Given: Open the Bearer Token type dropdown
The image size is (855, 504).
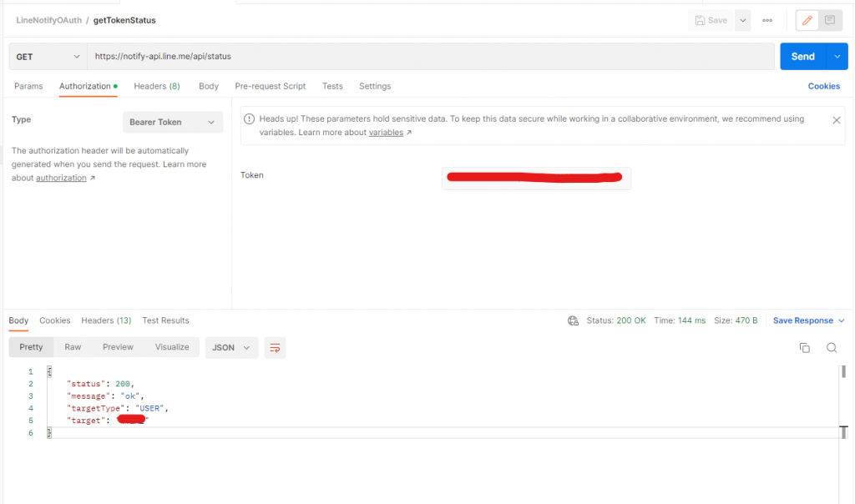Looking at the screenshot, I should coord(173,122).
